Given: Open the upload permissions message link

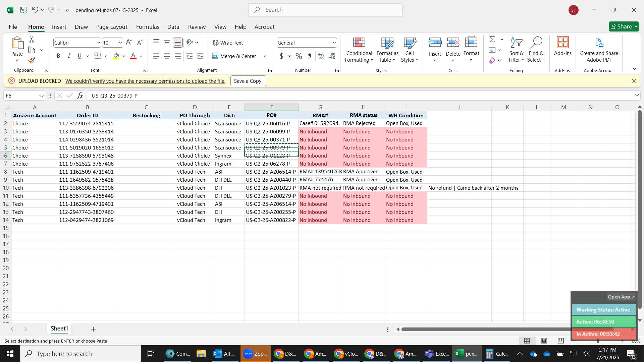Looking at the screenshot, I should coord(145,81).
